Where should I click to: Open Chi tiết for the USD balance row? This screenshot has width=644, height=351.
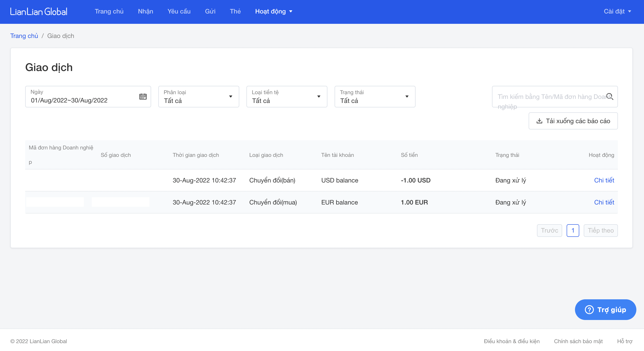coord(604,180)
